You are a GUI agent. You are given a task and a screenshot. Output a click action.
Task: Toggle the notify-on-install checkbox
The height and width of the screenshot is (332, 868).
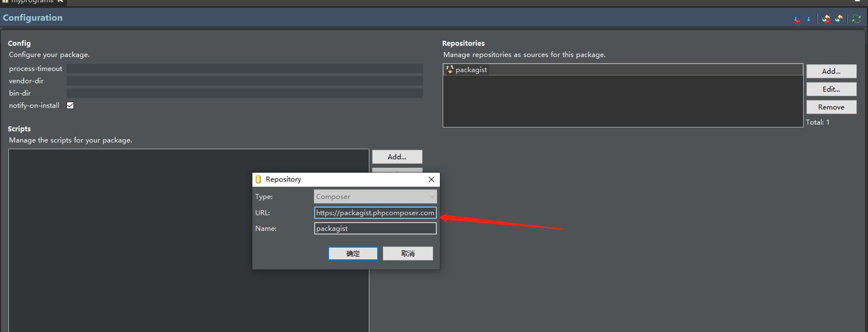71,106
